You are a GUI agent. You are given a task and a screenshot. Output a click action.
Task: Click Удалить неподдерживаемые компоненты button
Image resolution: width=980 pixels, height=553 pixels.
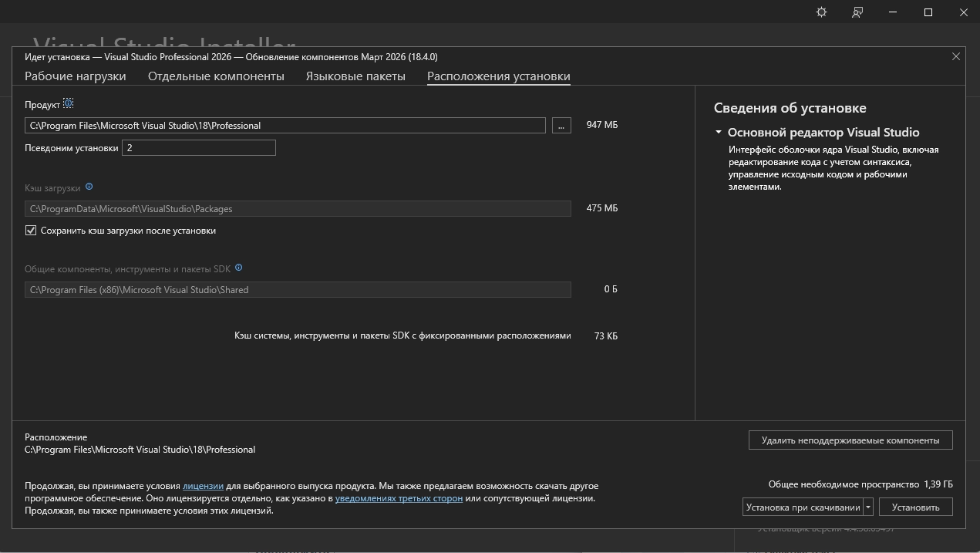point(850,440)
